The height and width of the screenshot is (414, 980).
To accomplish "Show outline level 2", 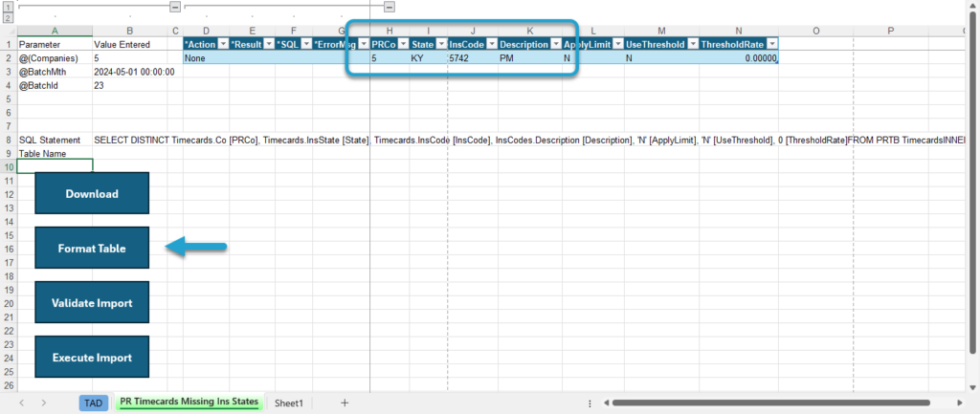I will pos(8,17).
